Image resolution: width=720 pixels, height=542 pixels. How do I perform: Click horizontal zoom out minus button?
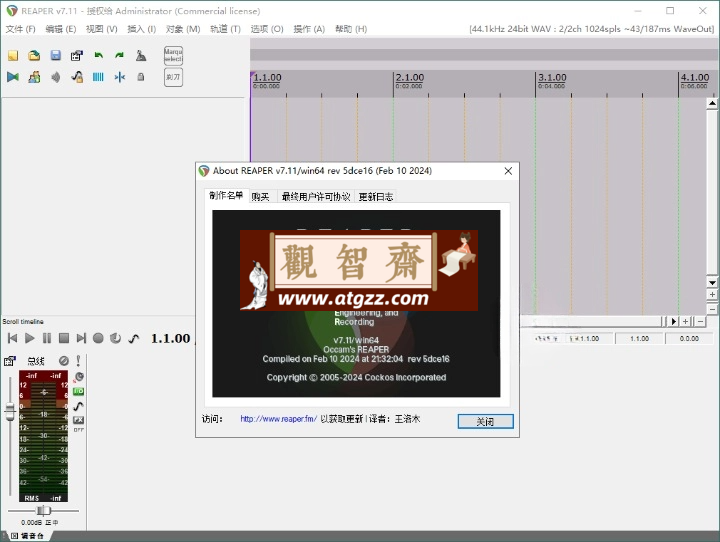click(700, 322)
